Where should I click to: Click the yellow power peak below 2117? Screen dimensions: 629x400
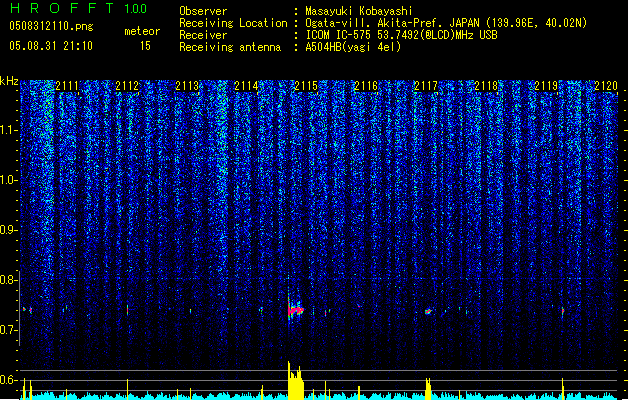tap(428, 388)
